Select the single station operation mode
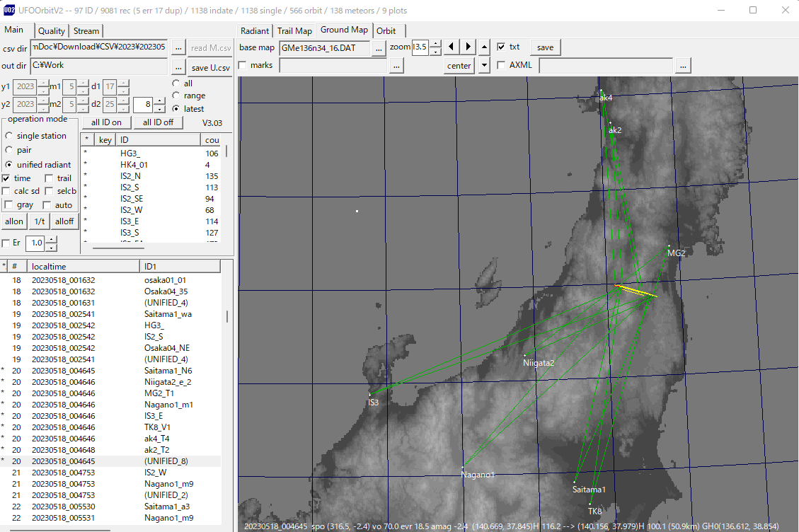The height and width of the screenshot is (532, 799). click(x=9, y=136)
